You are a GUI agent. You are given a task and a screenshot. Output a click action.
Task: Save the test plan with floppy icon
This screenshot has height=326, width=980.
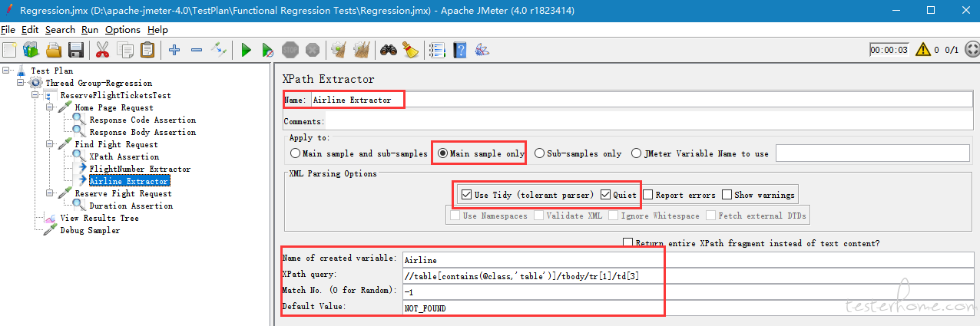75,50
